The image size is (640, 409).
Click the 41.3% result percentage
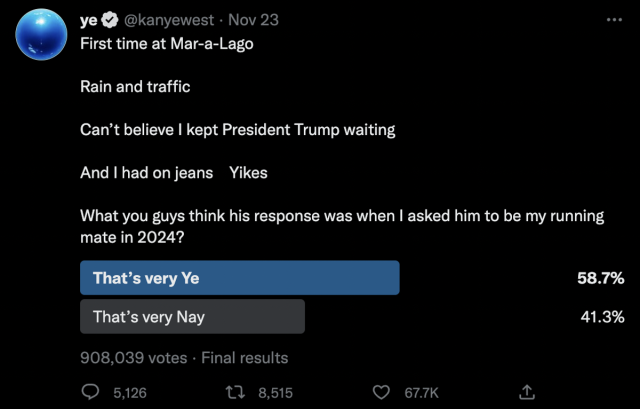pos(602,317)
